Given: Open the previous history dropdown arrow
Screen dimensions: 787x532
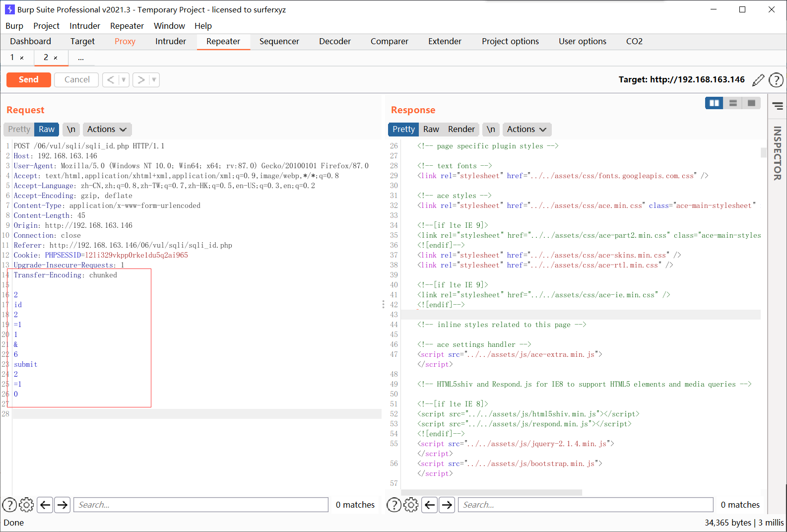Looking at the screenshot, I should (x=124, y=79).
